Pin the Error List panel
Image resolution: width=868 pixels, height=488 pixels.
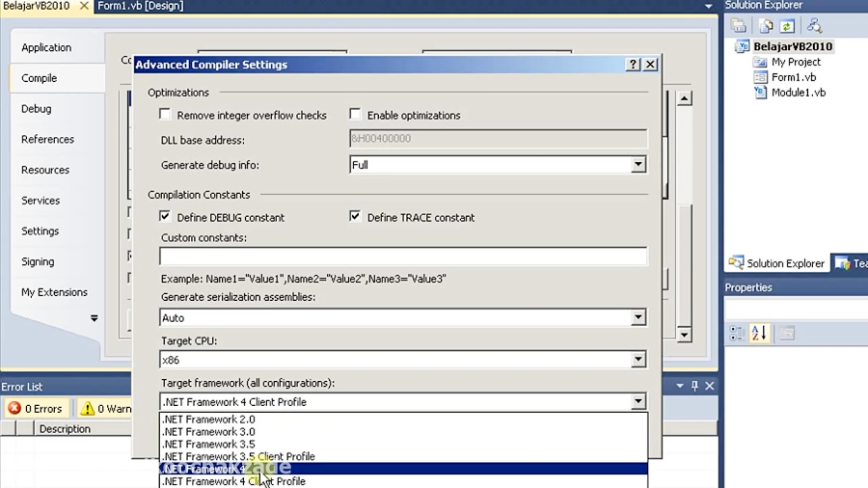(694, 386)
